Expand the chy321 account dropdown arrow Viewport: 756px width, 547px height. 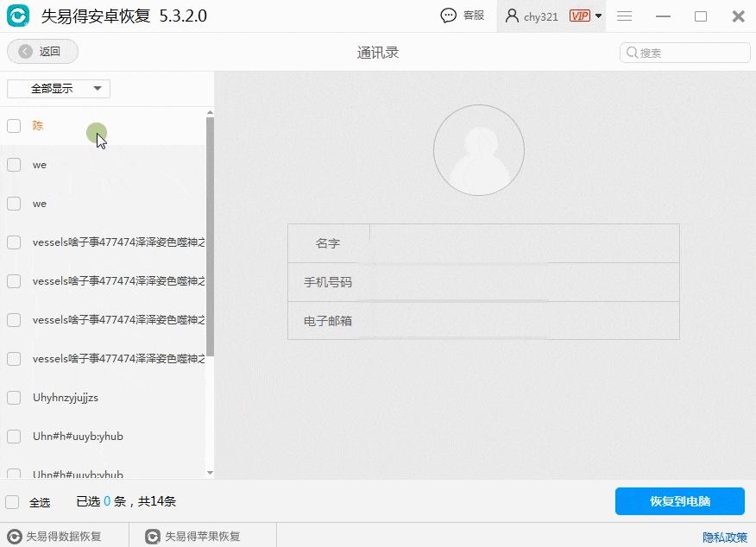[595, 15]
